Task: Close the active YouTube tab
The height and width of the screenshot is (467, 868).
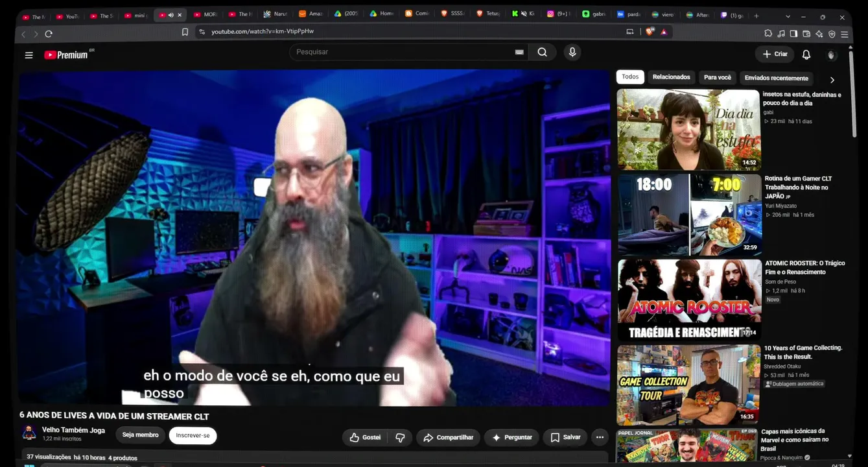Action: pos(180,15)
